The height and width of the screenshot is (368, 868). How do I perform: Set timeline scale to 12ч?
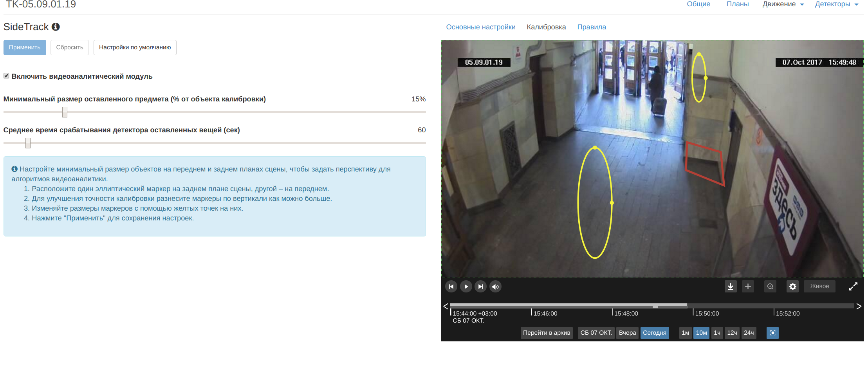point(732,333)
